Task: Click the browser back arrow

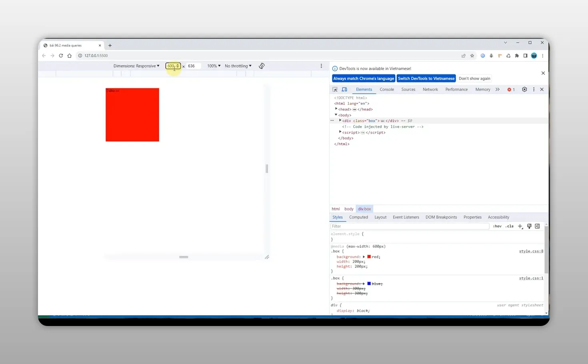Action: point(44,56)
